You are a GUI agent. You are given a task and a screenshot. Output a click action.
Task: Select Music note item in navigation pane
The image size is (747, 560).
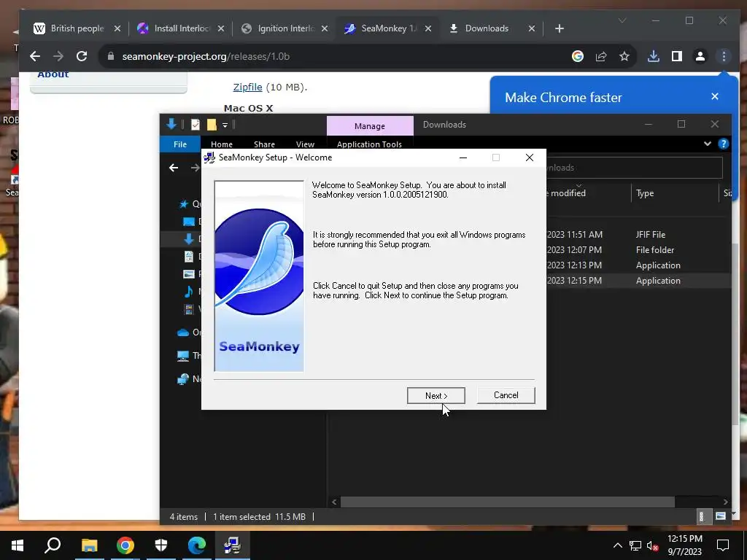click(x=189, y=292)
